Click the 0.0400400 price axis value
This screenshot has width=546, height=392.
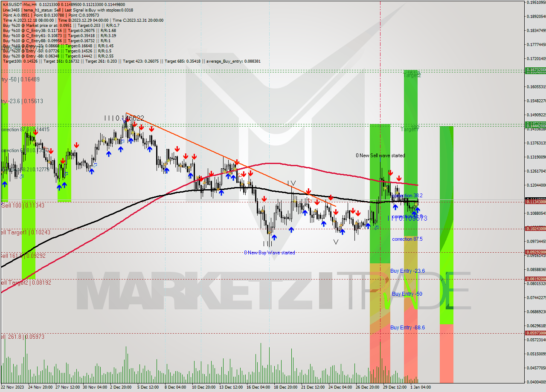pyautogui.click(x=536, y=382)
